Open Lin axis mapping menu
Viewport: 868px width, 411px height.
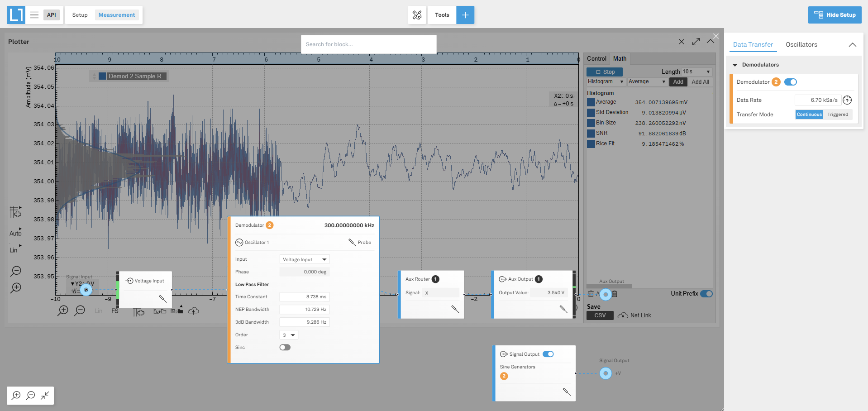tap(15, 249)
